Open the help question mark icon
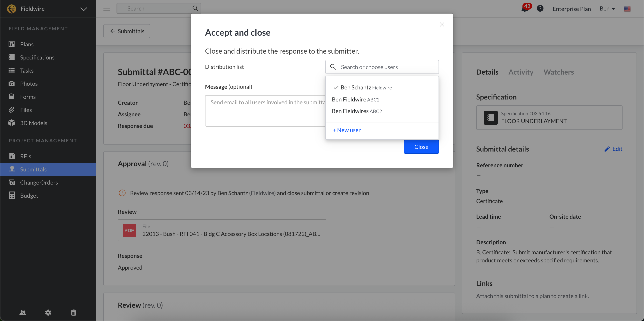Viewport: 644px width, 321px height. pyautogui.click(x=540, y=9)
